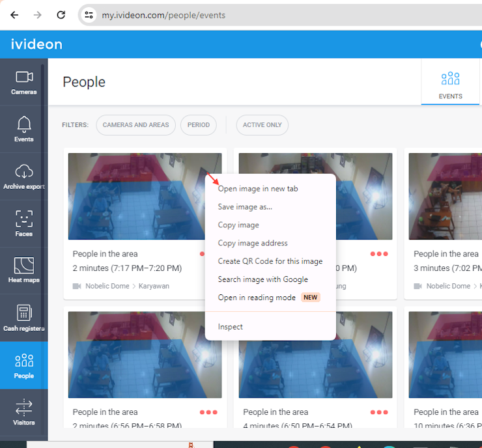Open thumbnail of 7:17 PM–7:20 PM event

coord(137,197)
